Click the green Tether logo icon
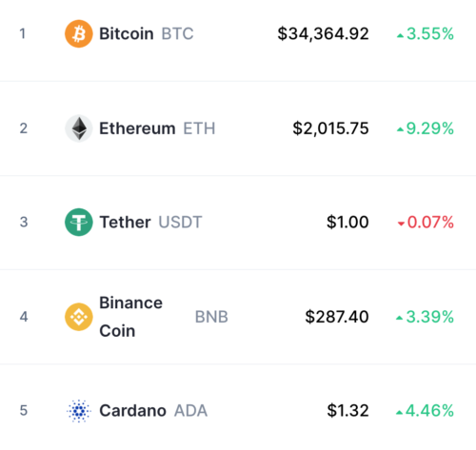 [79, 222]
